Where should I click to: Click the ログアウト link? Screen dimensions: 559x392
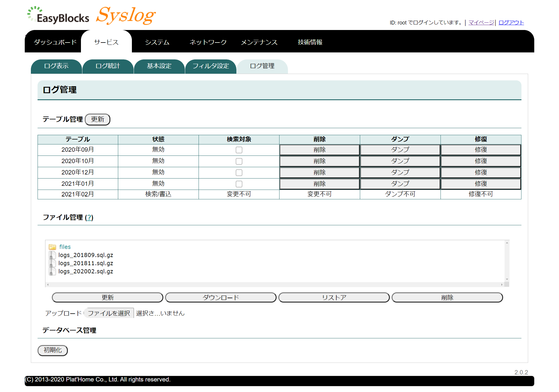tap(511, 23)
